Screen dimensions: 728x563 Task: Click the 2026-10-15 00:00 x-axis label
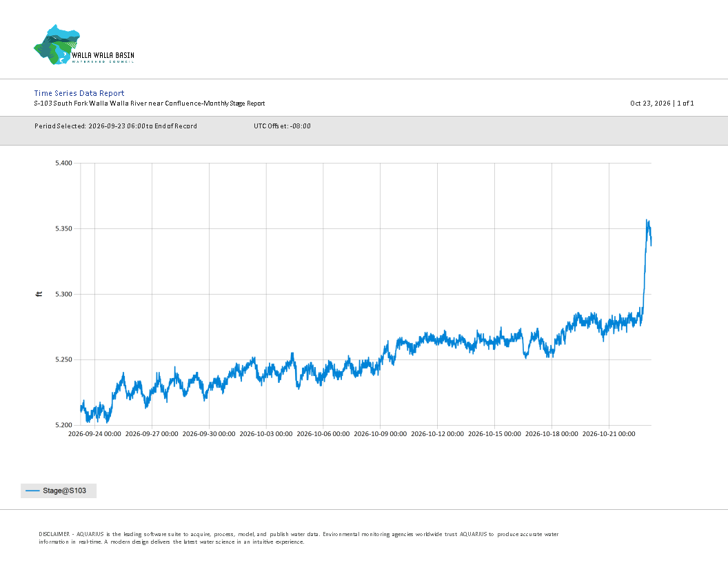(494, 434)
